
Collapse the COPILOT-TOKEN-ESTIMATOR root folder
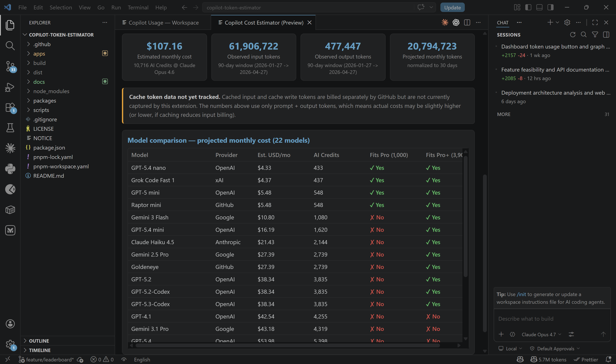point(68,35)
